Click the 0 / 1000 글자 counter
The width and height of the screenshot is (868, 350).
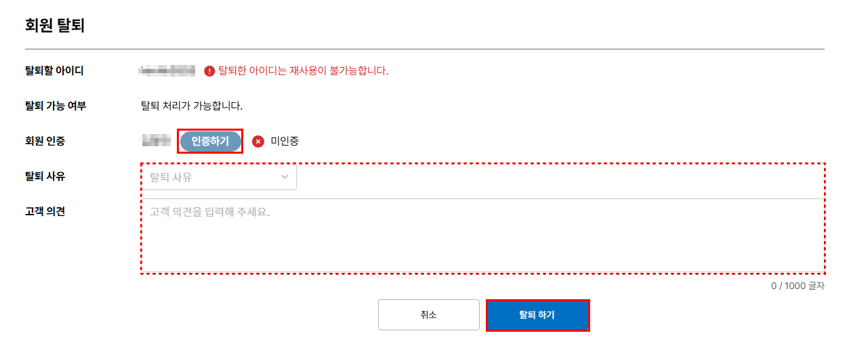(x=798, y=286)
